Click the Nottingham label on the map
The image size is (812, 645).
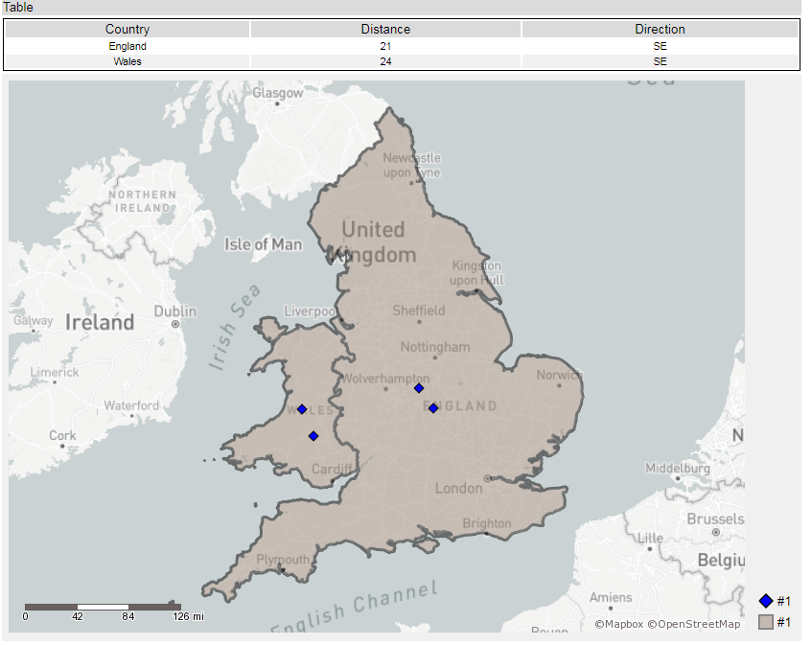pyautogui.click(x=435, y=347)
